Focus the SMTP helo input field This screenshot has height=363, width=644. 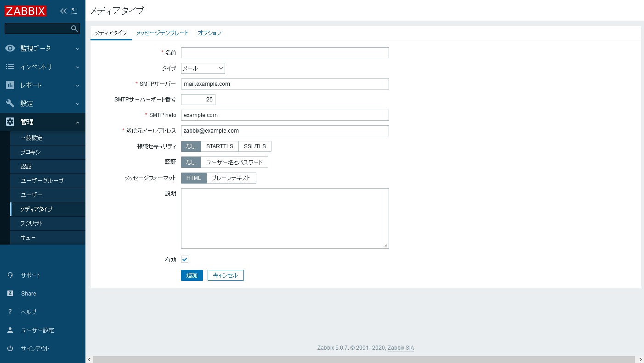(285, 115)
